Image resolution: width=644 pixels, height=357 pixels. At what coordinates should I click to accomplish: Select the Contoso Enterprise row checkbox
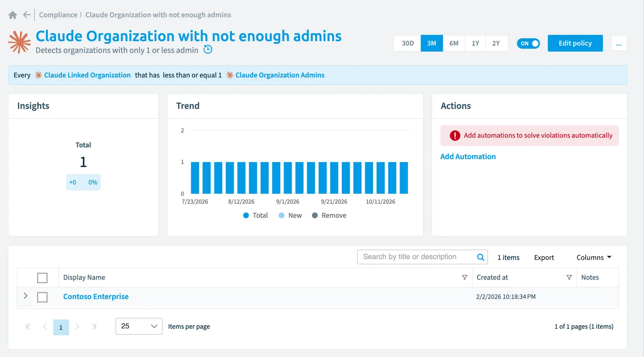pos(42,297)
